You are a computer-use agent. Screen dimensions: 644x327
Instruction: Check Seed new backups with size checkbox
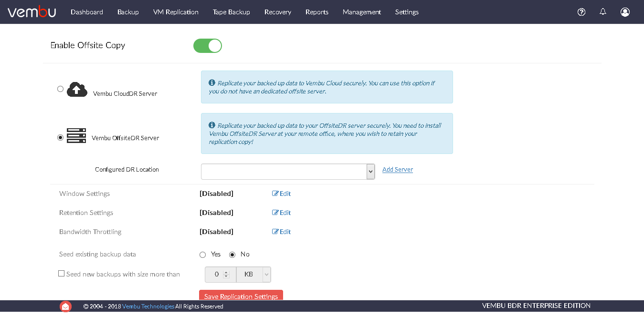click(61, 274)
